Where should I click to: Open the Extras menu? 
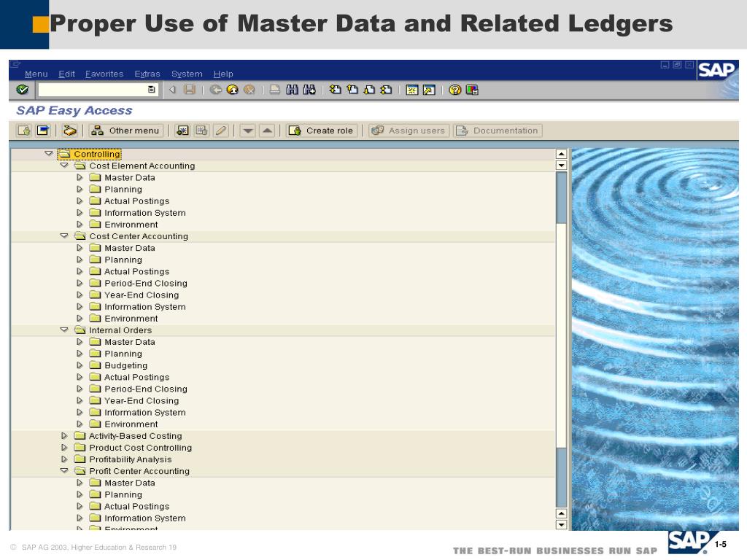147,74
